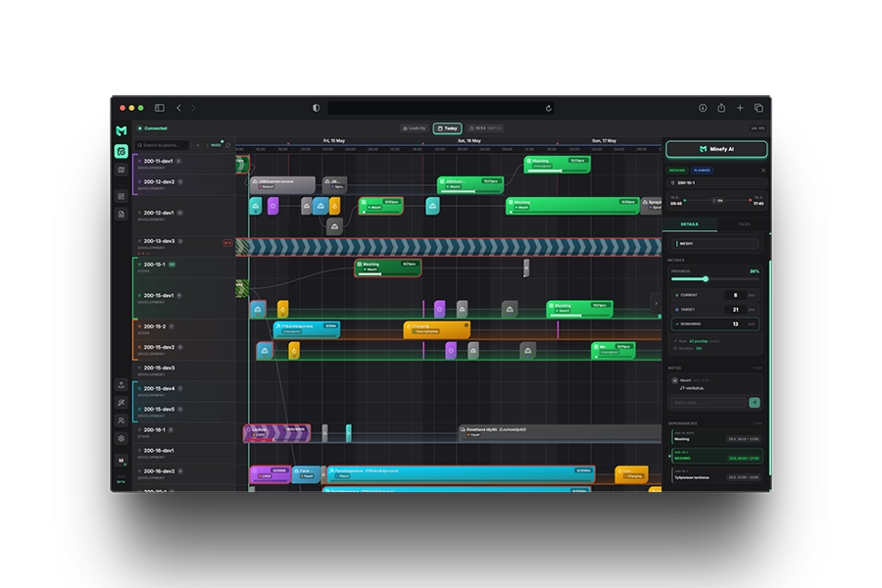This screenshot has width=882, height=588.
Task: Show the browser tab overview
Action: (x=759, y=108)
